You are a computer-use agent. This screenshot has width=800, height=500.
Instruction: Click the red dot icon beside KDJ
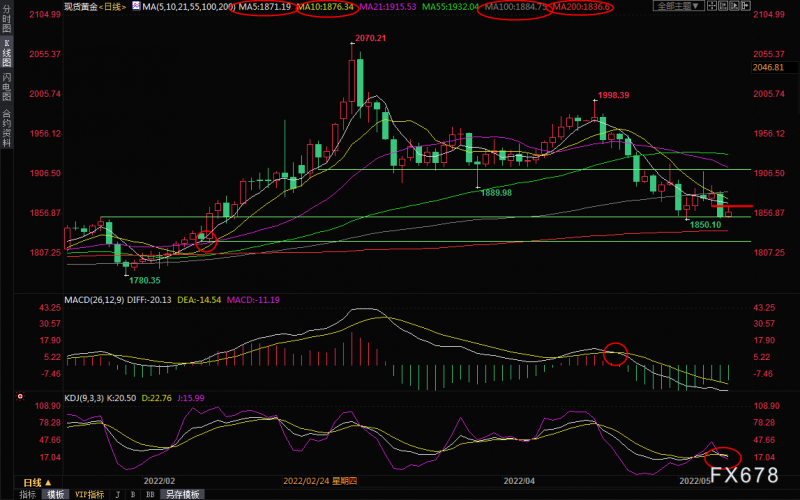[20, 396]
